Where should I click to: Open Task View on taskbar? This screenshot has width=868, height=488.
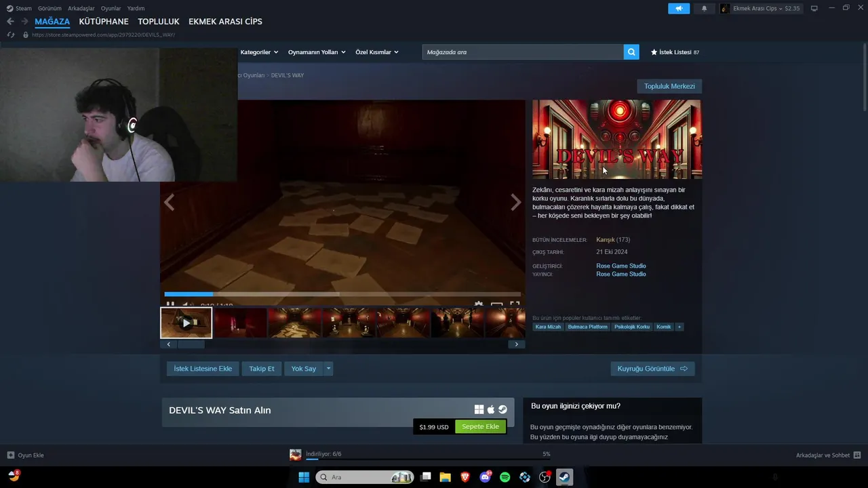pos(426,477)
